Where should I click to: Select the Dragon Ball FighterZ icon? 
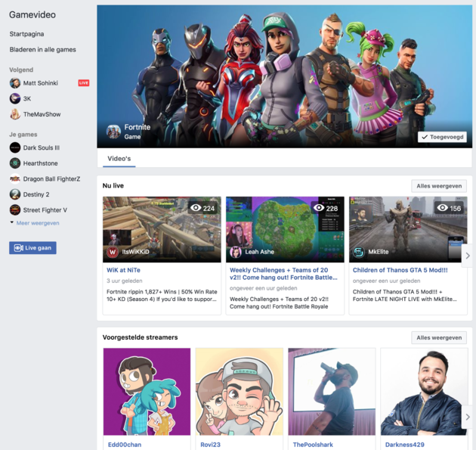click(15, 178)
